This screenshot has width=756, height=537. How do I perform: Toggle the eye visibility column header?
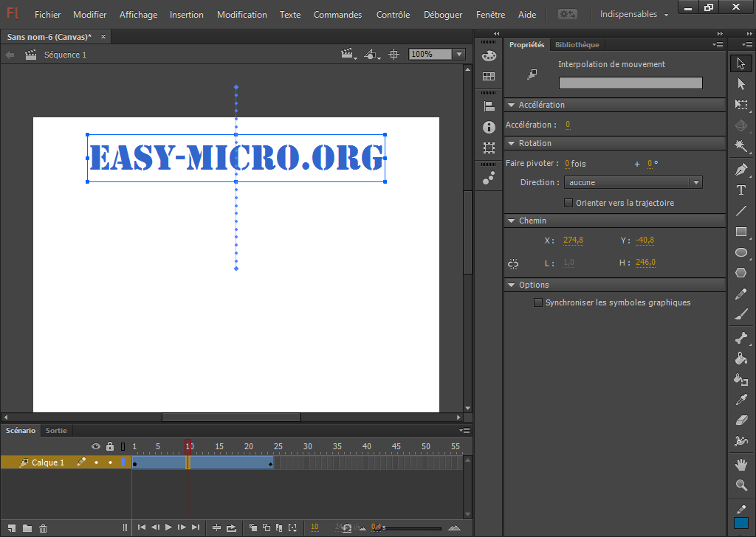96,446
